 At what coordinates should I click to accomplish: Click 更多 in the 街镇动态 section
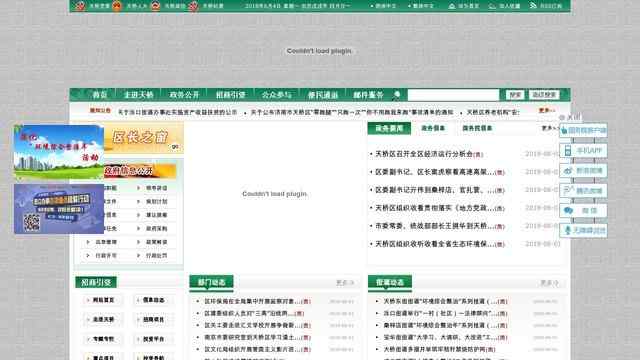(549, 282)
